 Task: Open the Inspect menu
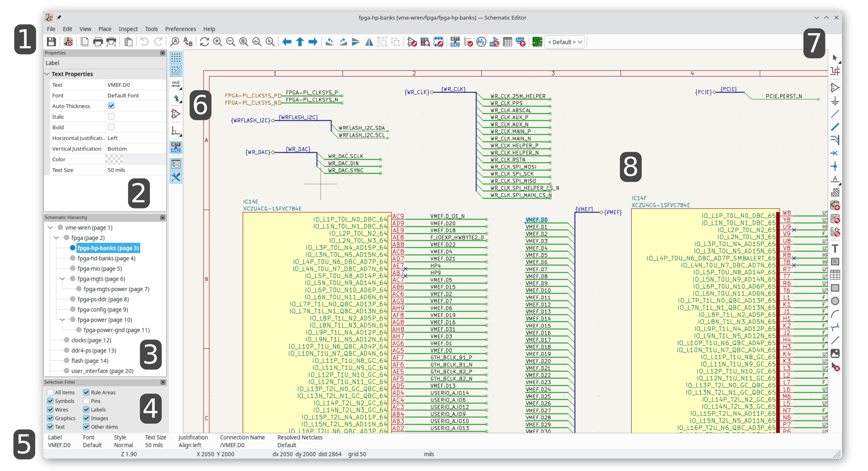128,29
